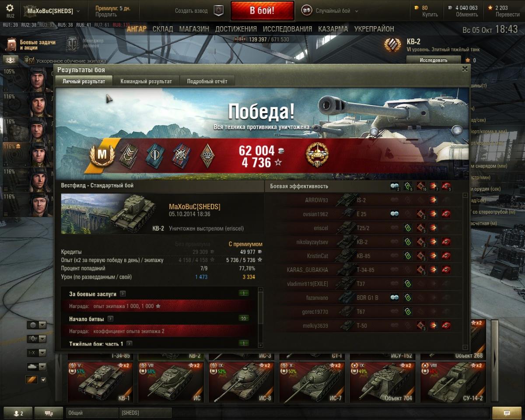Click the Boevye zadachi i akcii icon
525x420 pixels.
(x=12, y=44)
